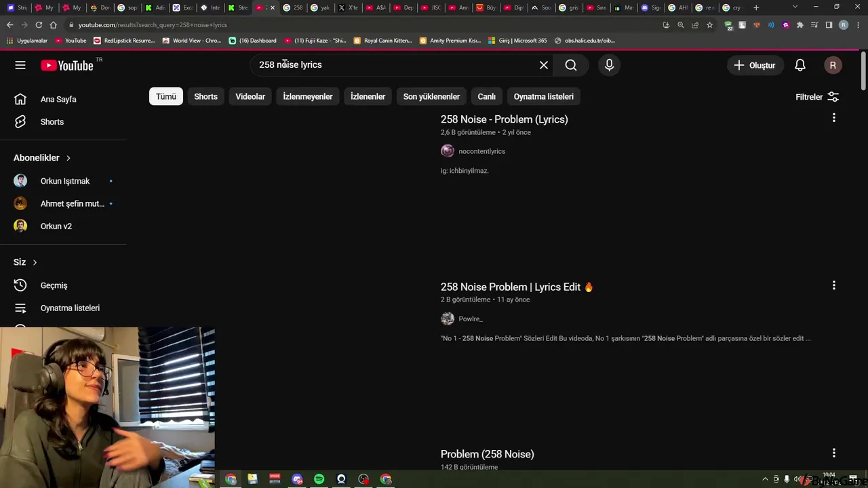
Task: Open the notifications bell
Action: [800, 65]
